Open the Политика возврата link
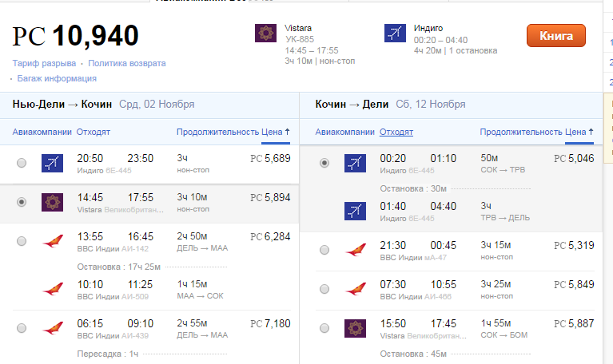Screen dimensions: 613x364 click(x=127, y=63)
